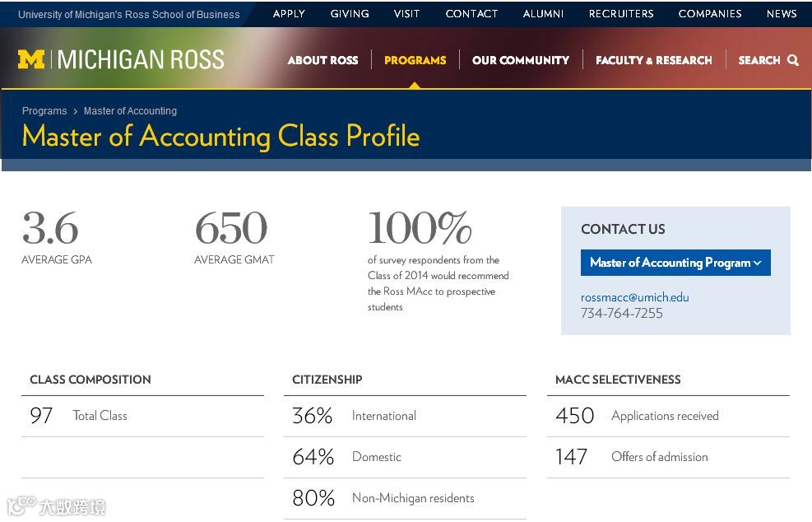
Task: Open Master of Accounting Program dropdown
Action: [x=675, y=263]
